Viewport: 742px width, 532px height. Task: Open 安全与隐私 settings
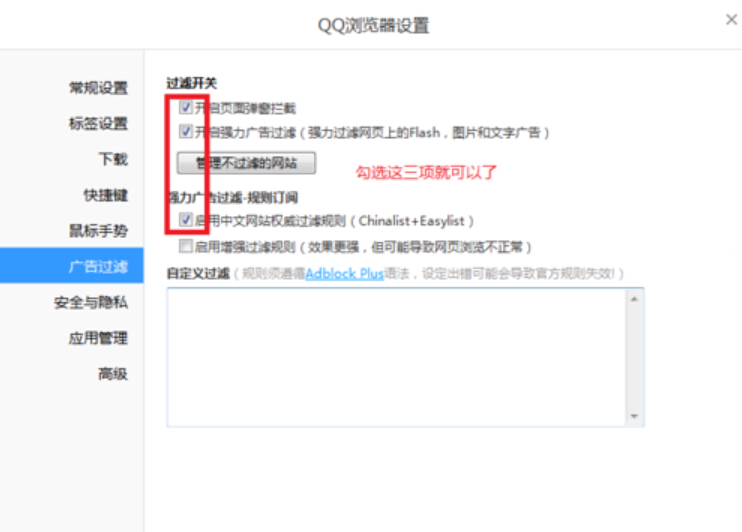(x=91, y=302)
